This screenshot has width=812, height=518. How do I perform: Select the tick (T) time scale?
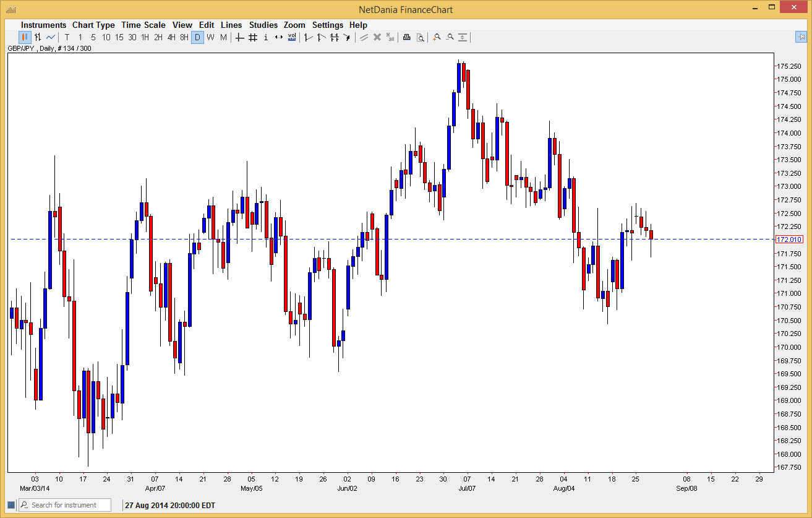tap(67, 38)
